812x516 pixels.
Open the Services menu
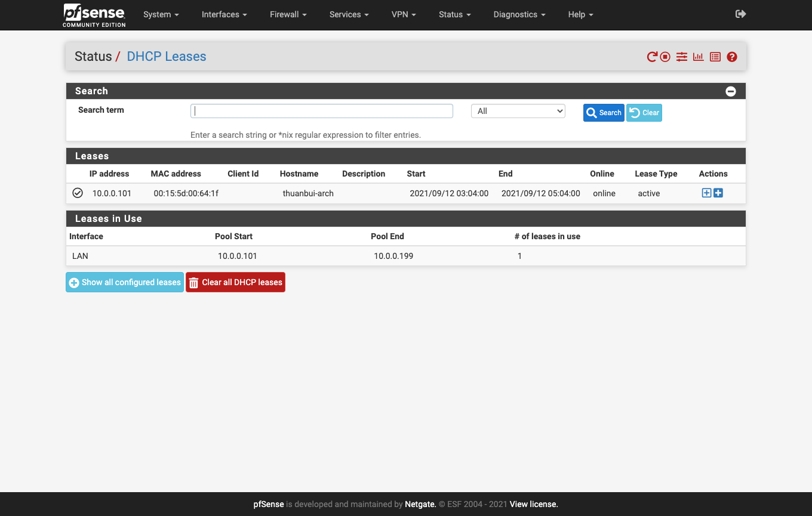point(349,14)
